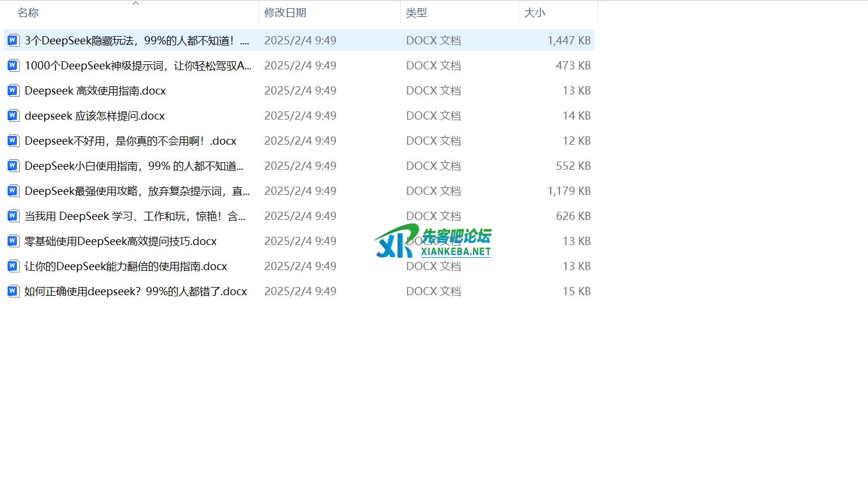The width and height of the screenshot is (868, 483).
Task: Click Word icon of DeepSeek小白使用指南 file
Action: tap(13, 166)
